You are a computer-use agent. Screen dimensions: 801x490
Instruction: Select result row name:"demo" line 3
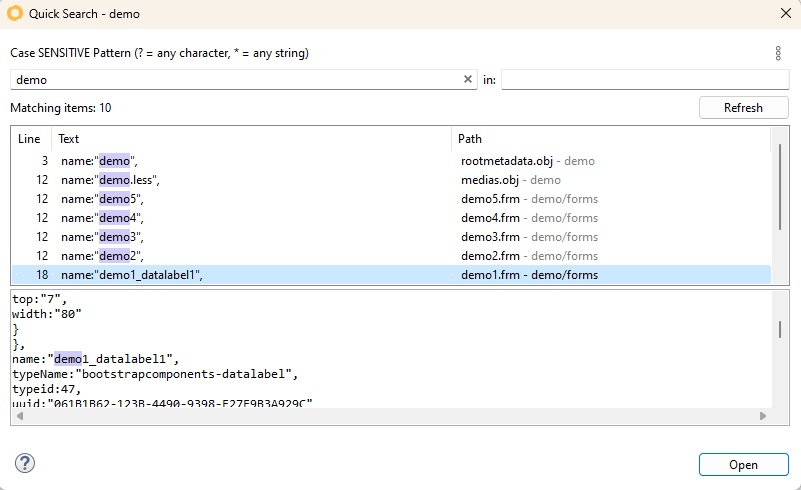click(391, 161)
